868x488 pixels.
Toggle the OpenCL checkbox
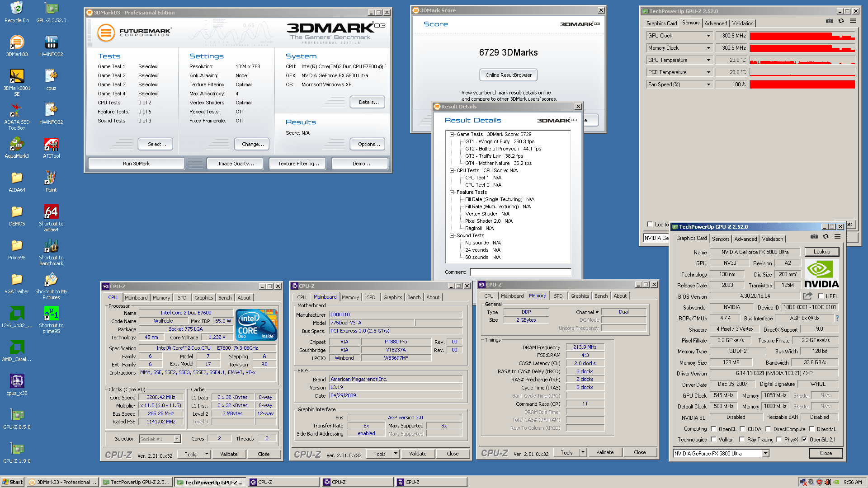(x=713, y=429)
